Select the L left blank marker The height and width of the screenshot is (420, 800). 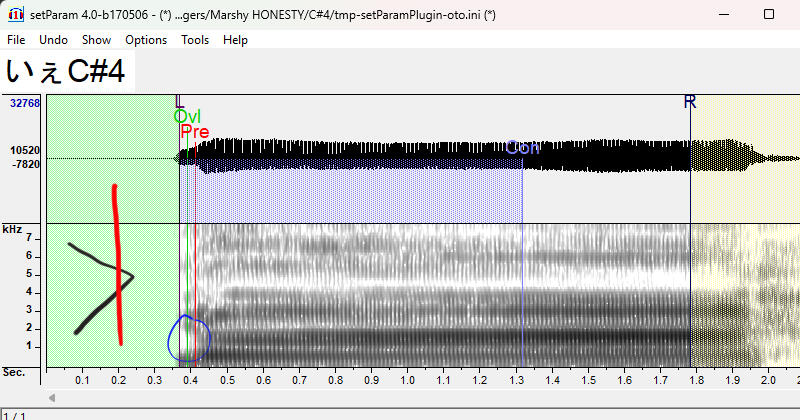coord(179,102)
